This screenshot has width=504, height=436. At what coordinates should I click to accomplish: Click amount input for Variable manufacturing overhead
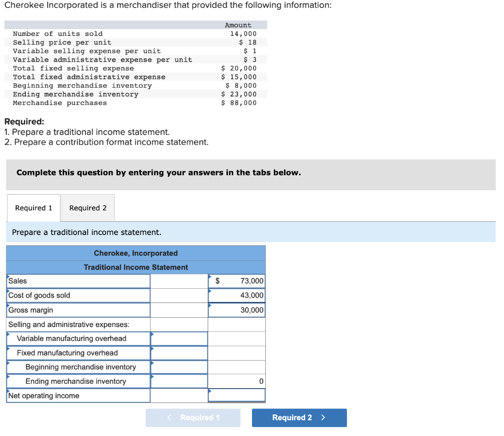[179, 338]
